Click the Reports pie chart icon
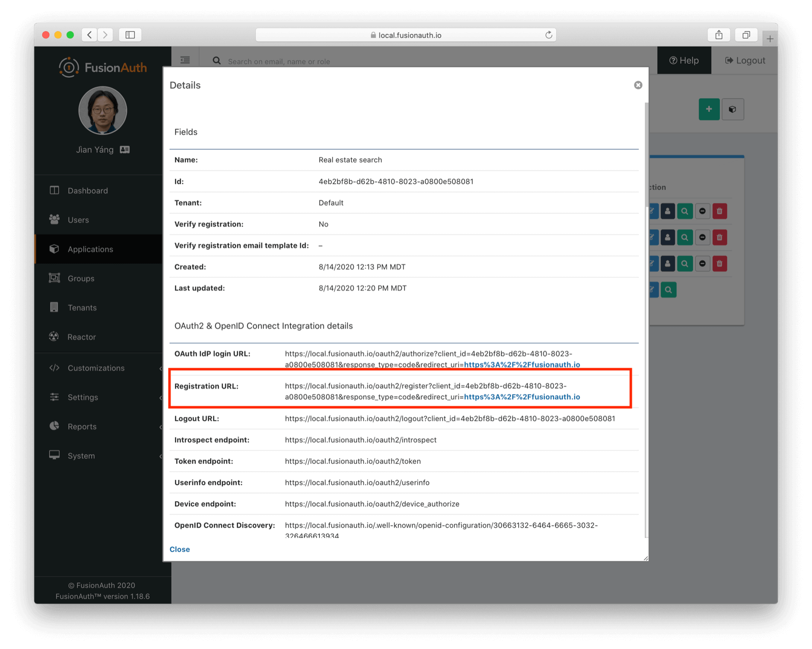Image resolution: width=812 pixels, height=649 pixels. (x=54, y=426)
